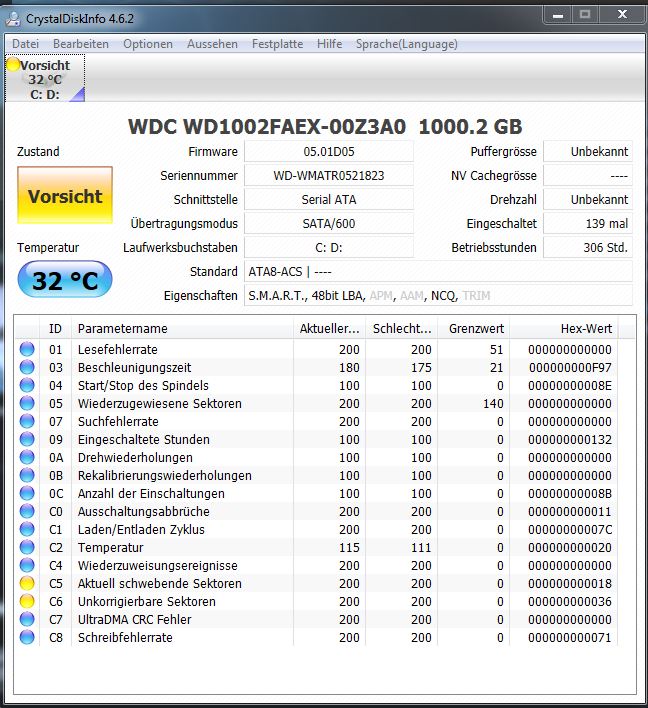The height and width of the screenshot is (708, 648).
Task: Open the Aussehen menu
Action: 212,44
